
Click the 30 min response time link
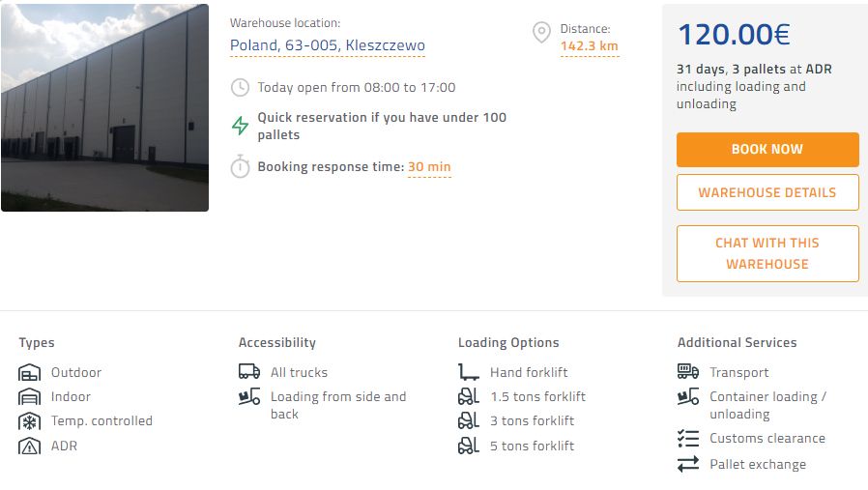tap(429, 167)
